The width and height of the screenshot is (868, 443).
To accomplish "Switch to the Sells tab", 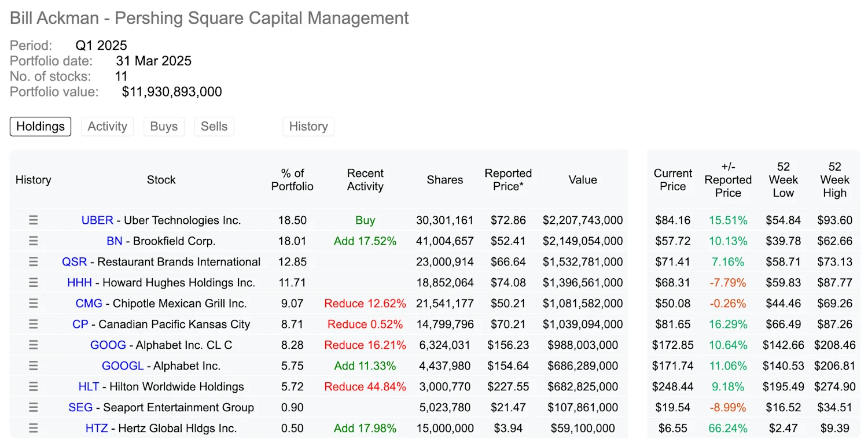I will [214, 127].
